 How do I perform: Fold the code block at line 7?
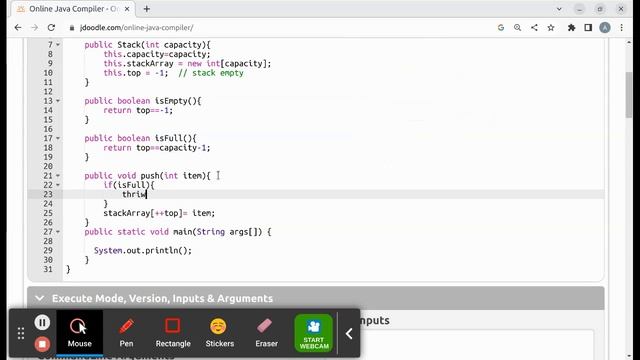(x=58, y=44)
